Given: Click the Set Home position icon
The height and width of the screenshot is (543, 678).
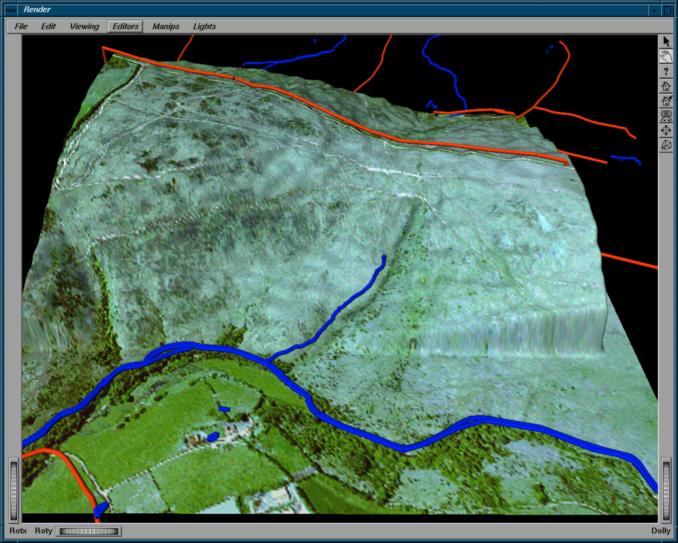Looking at the screenshot, I should pyautogui.click(x=666, y=102).
